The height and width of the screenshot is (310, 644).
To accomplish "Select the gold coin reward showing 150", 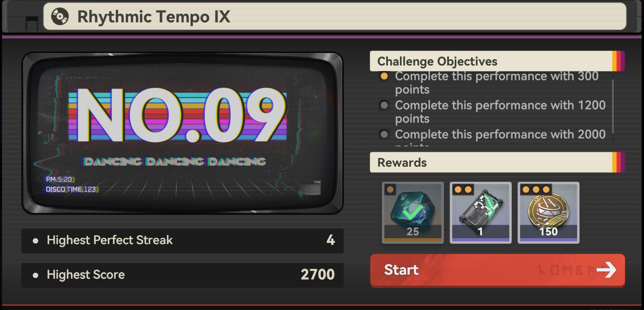I will 548,212.
